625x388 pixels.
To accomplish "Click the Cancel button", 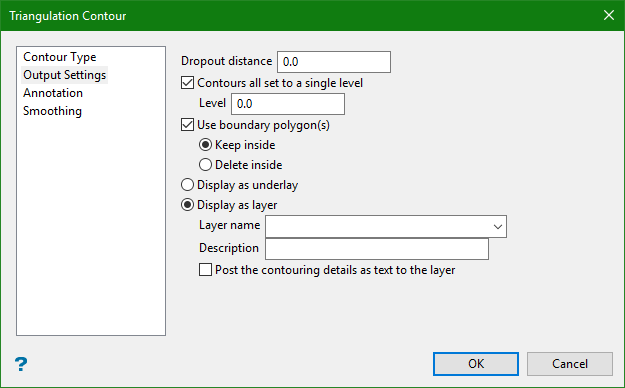I will 570,364.
